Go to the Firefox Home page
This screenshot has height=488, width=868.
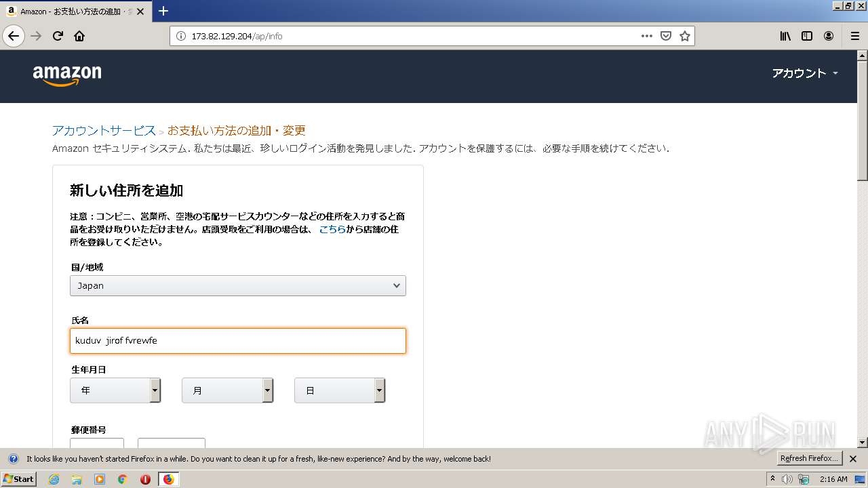pos(79,36)
